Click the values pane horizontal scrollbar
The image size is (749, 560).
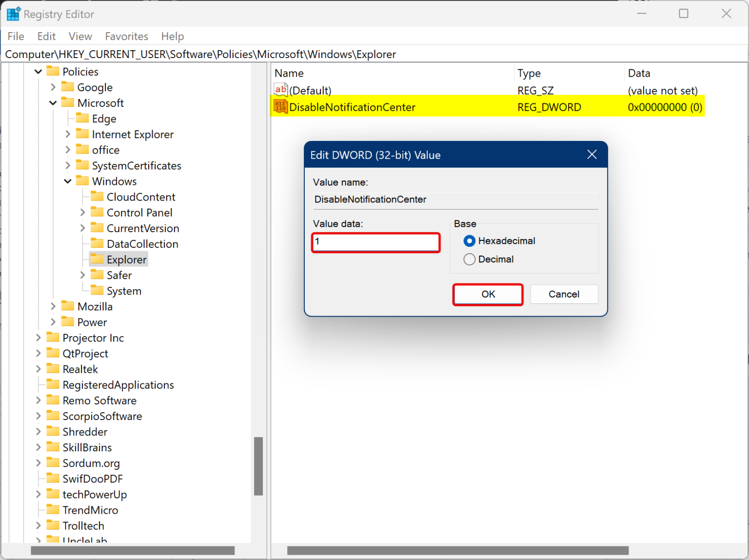point(458,550)
